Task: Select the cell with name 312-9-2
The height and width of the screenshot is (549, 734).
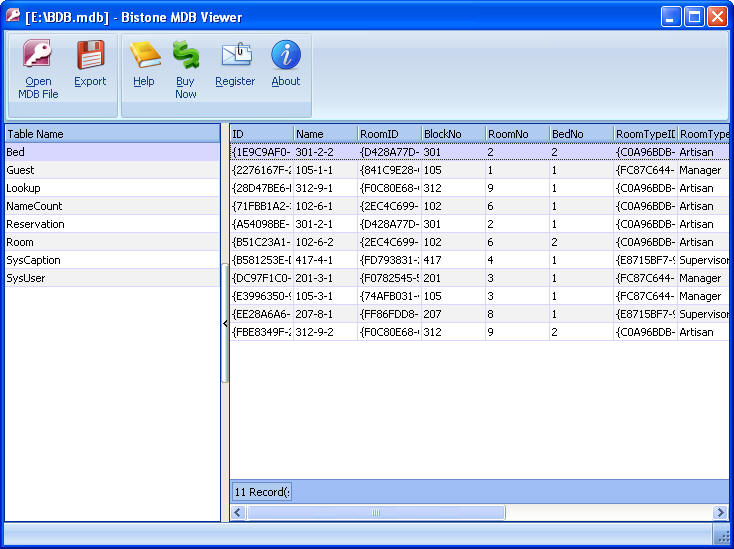Action: point(326,332)
